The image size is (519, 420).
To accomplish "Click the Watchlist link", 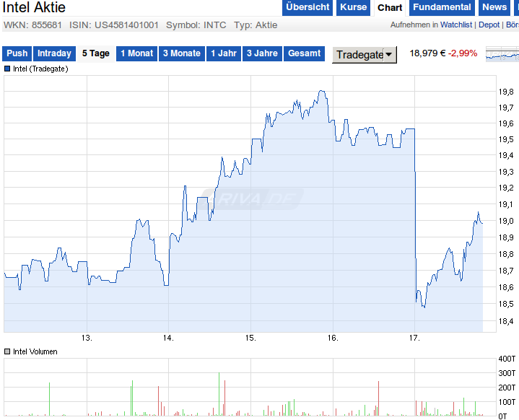I will (455, 25).
